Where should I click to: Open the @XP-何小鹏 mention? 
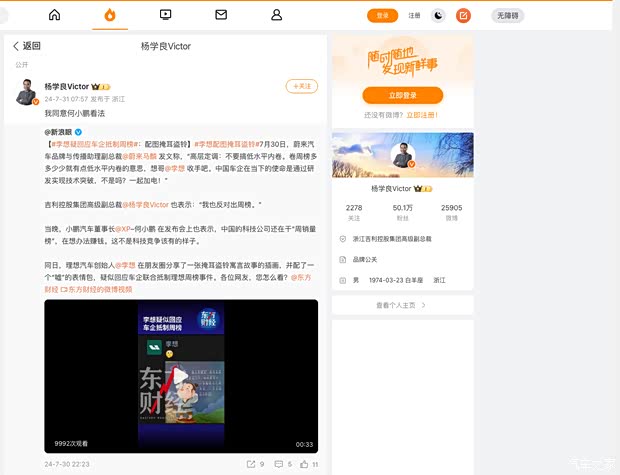coord(136,229)
